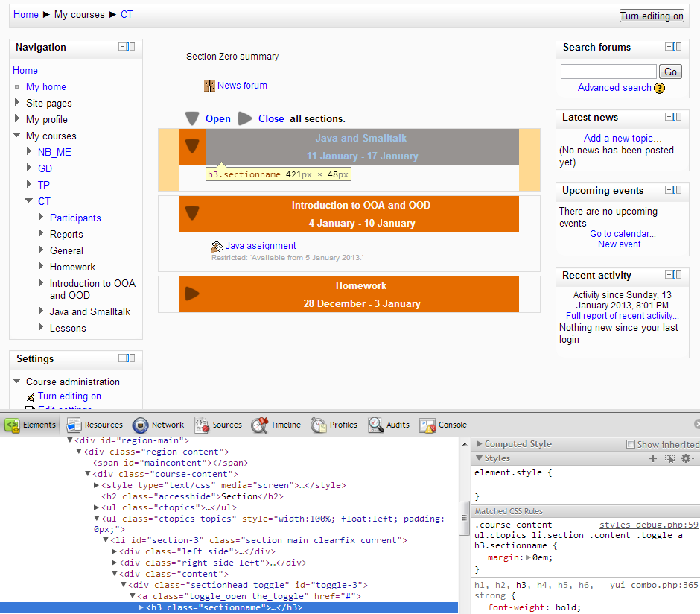Dock the Recent activity block
The width and height of the screenshot is (700, 614).
677,275
